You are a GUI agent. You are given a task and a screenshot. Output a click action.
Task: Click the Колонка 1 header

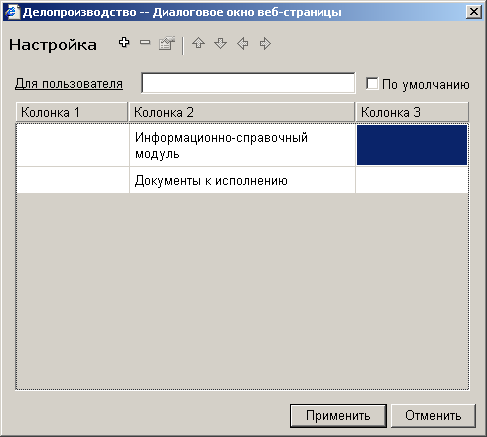point(72,112)
